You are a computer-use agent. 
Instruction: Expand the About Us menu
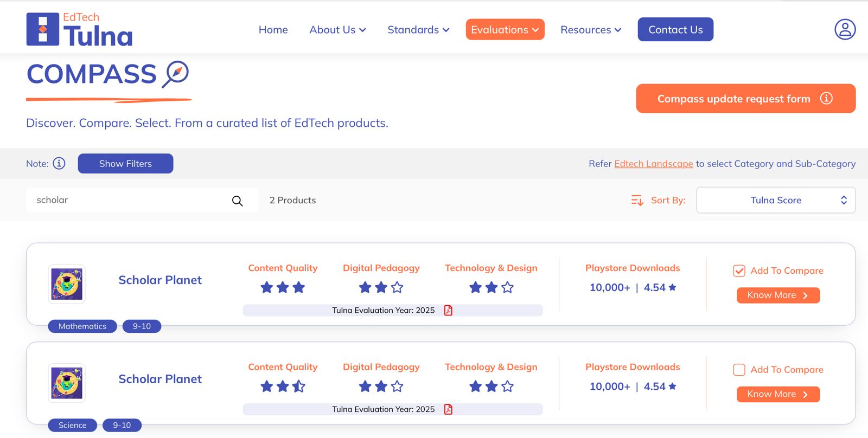point(337,30)
